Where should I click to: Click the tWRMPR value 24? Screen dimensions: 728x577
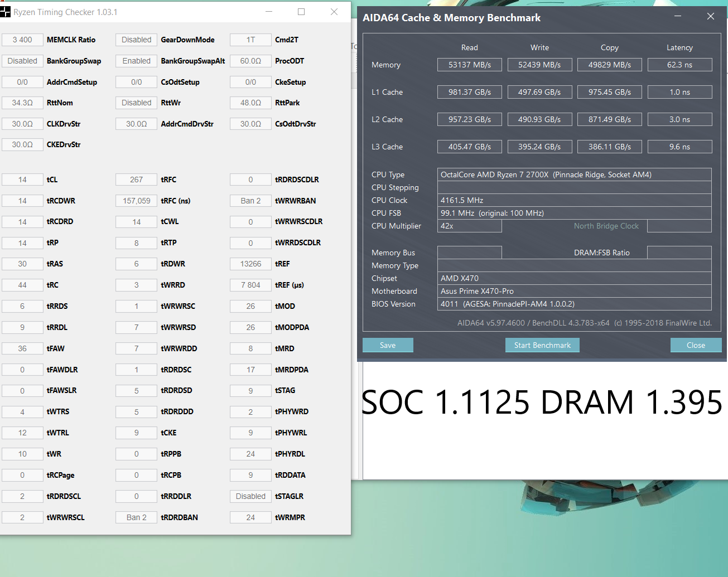(250, 517)
